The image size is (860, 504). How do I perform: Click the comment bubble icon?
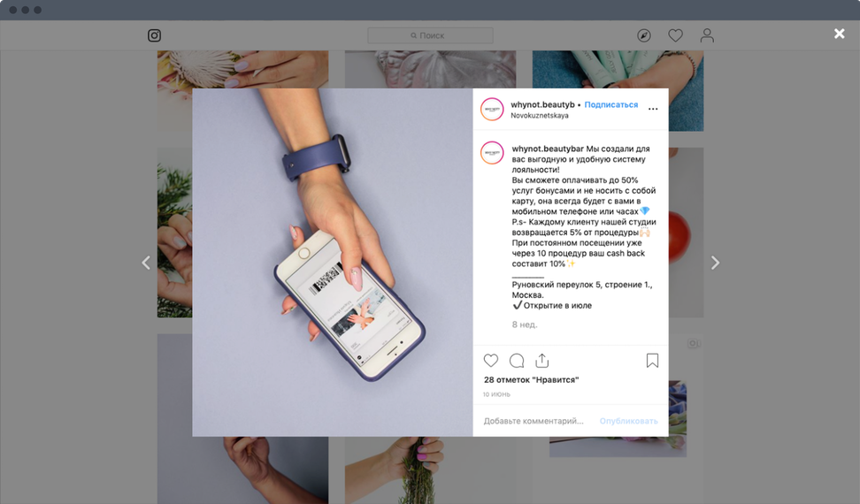point(517,361)
